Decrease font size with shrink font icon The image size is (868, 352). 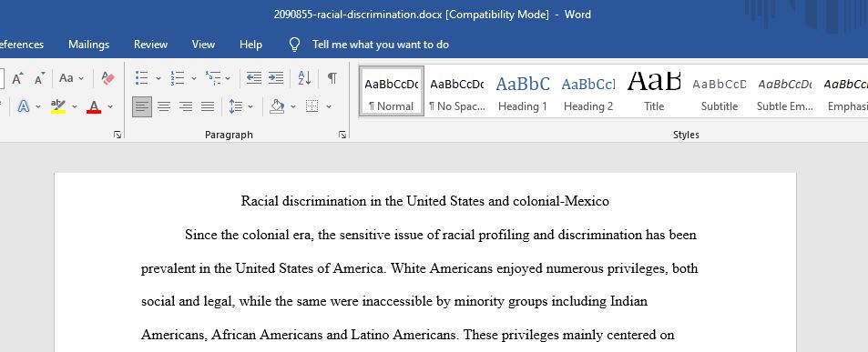point(39,78)
